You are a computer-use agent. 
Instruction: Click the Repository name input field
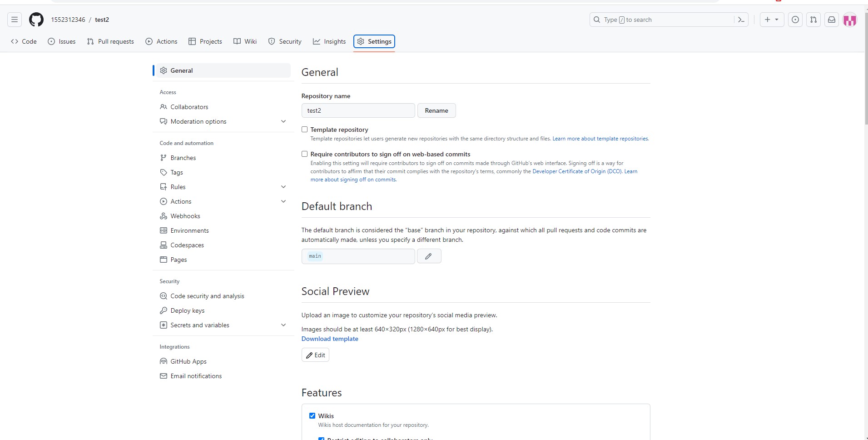pyautogui.click(x=358, y=110)
